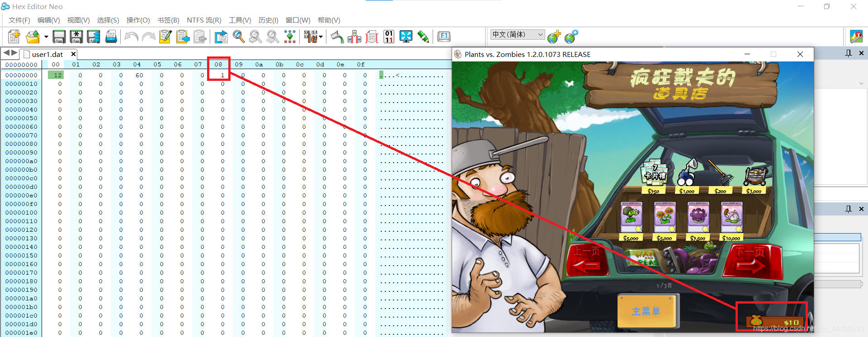Select hex cell value 60 in column 04
The image size is (868, 337).
pyautogui.click(x=139, y=75)
